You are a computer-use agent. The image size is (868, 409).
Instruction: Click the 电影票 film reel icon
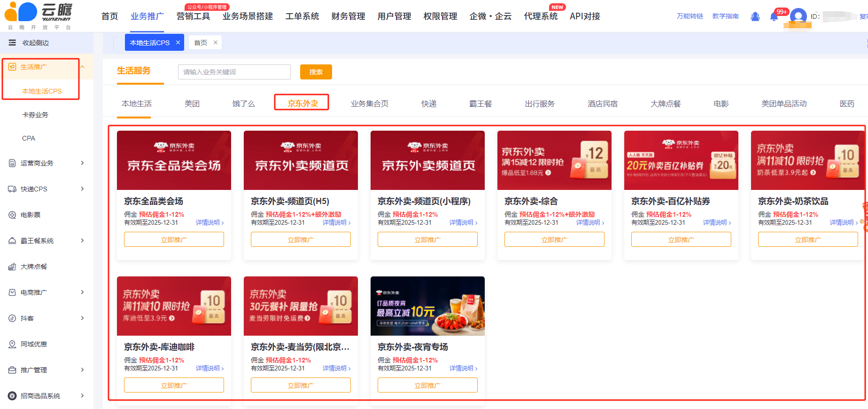pos(12,215)
